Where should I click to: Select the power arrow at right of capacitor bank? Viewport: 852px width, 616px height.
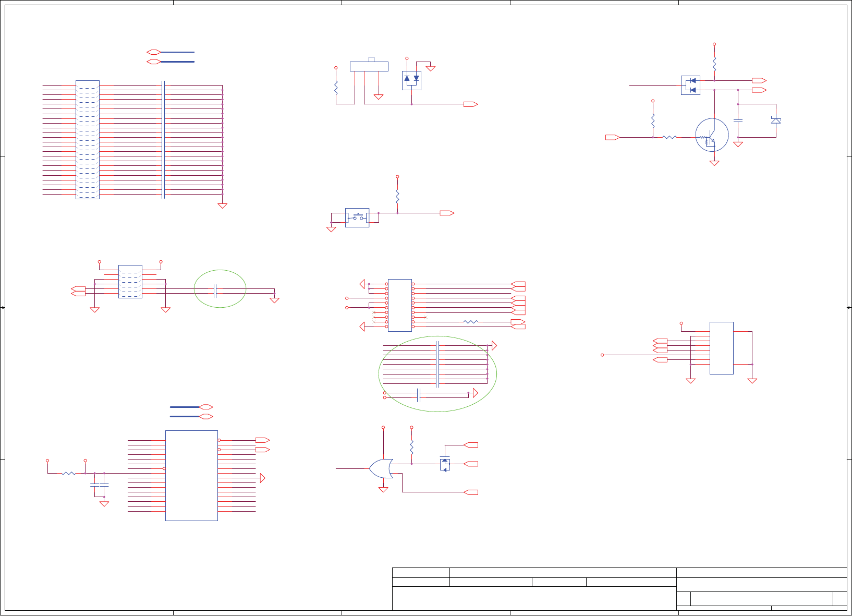[494, 345]
